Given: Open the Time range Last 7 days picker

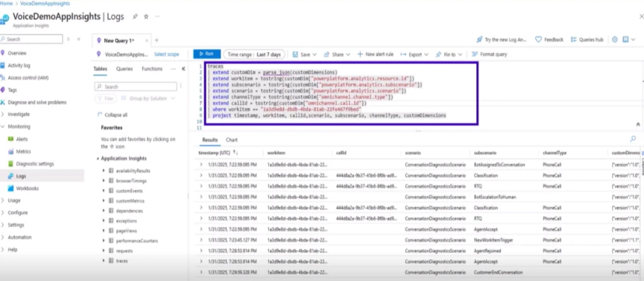Looking at the screenshot, I should pos(255,55).
